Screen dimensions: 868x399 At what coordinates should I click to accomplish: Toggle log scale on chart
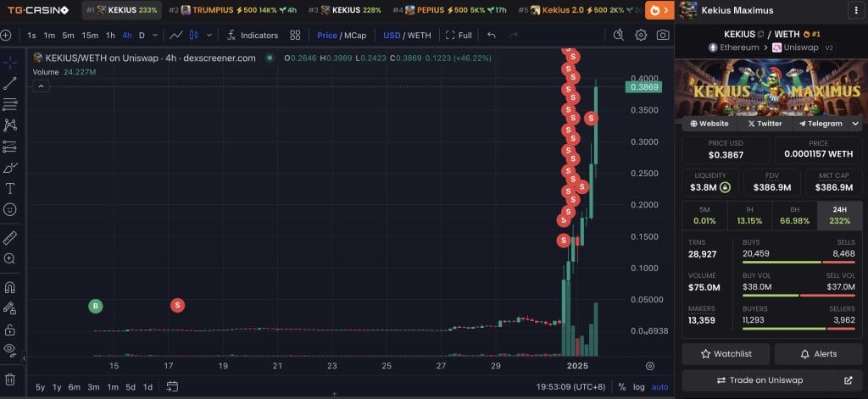tap(639, 387)
